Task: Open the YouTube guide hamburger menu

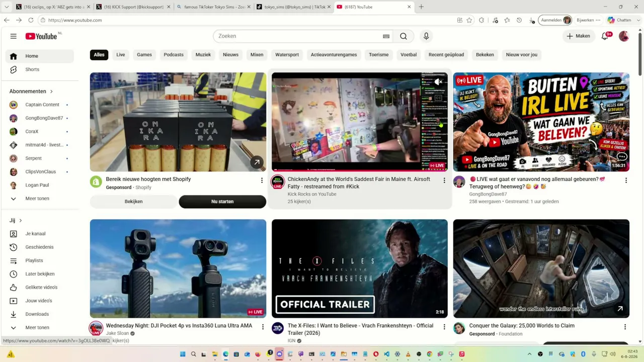Action: 14,36
